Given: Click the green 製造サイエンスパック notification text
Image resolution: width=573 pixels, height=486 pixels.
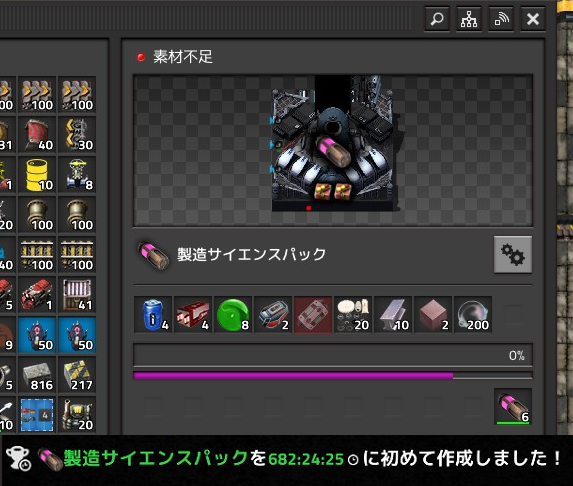Looking at the screenshot, I should coord(156,458).
